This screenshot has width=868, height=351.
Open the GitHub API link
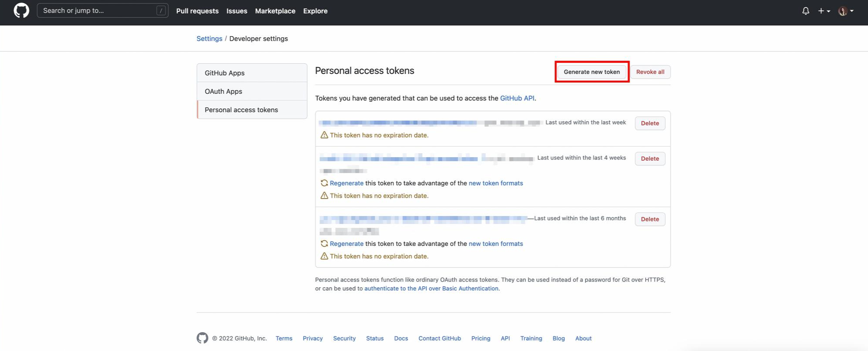517,98
